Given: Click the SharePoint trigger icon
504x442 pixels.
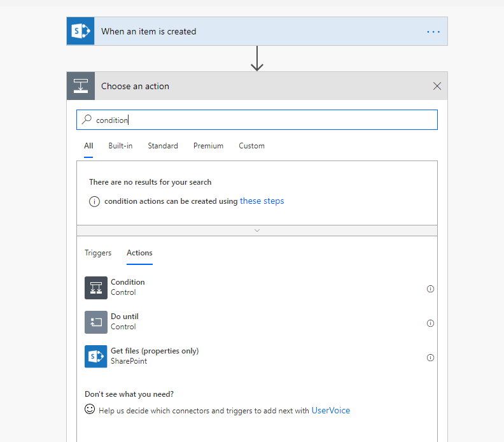Looking at the screenshot, I should pos(81,31).
